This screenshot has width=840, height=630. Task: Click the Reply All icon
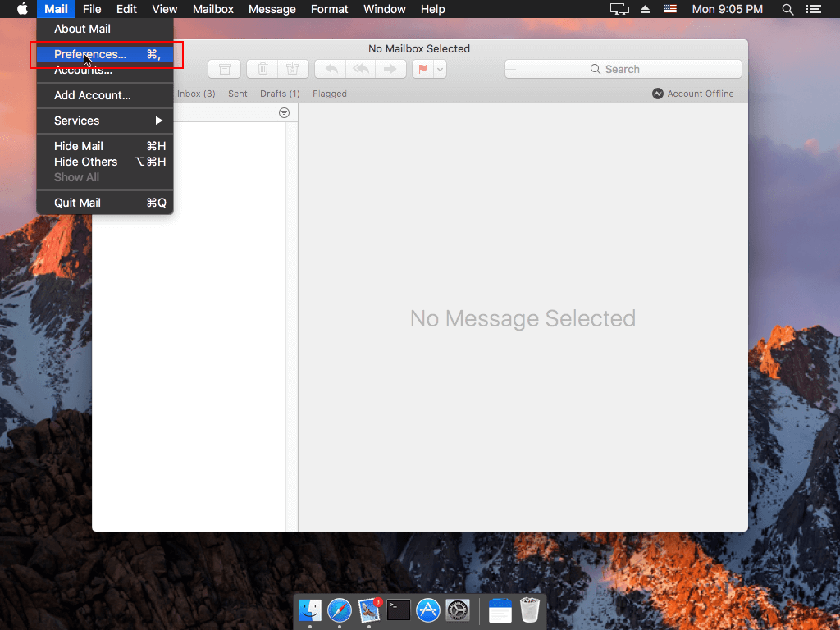coord(360,69)
